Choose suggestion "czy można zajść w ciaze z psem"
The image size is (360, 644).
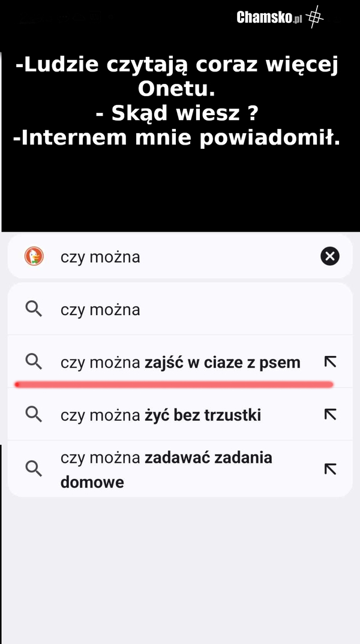[x=180, y=363]
